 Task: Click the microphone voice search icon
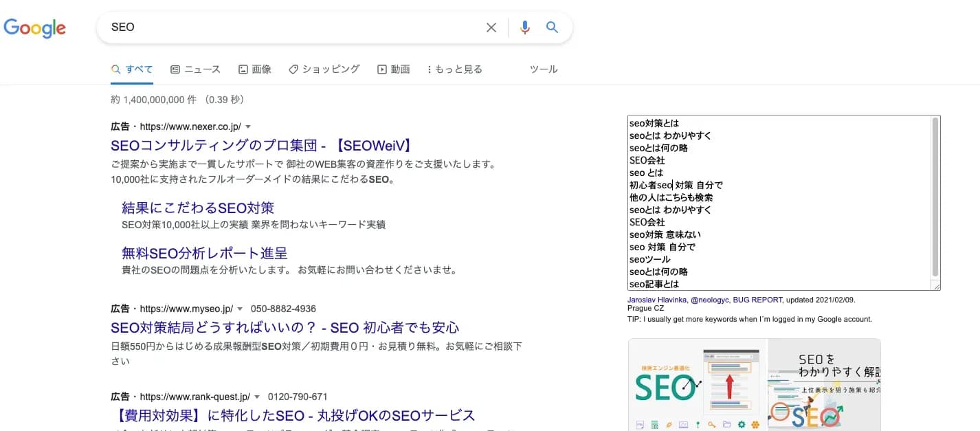(x=524, y=27)
